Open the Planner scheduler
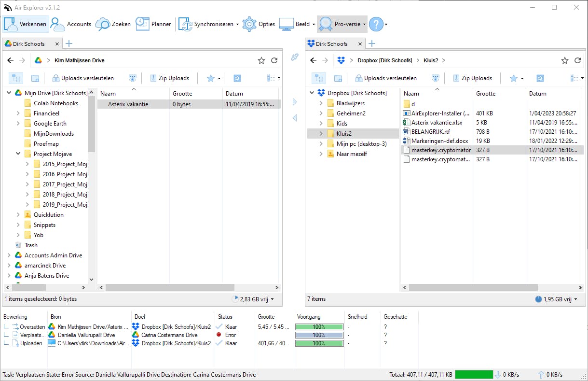This screenshot has width=588, height=381. click(x=153, y=24)
